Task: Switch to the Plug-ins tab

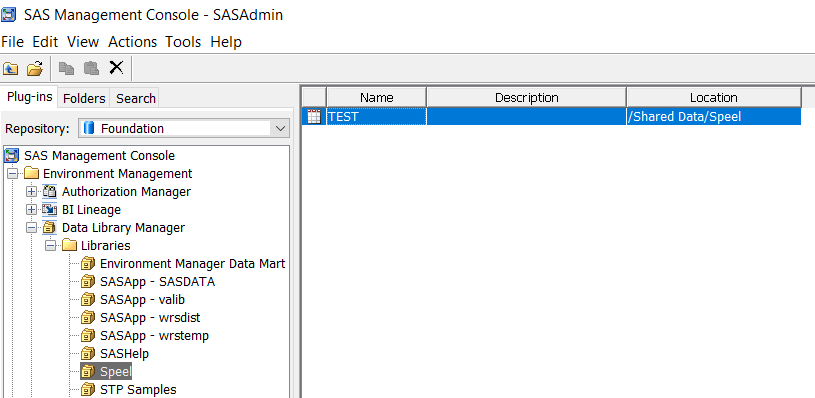Action: [29, 97]
